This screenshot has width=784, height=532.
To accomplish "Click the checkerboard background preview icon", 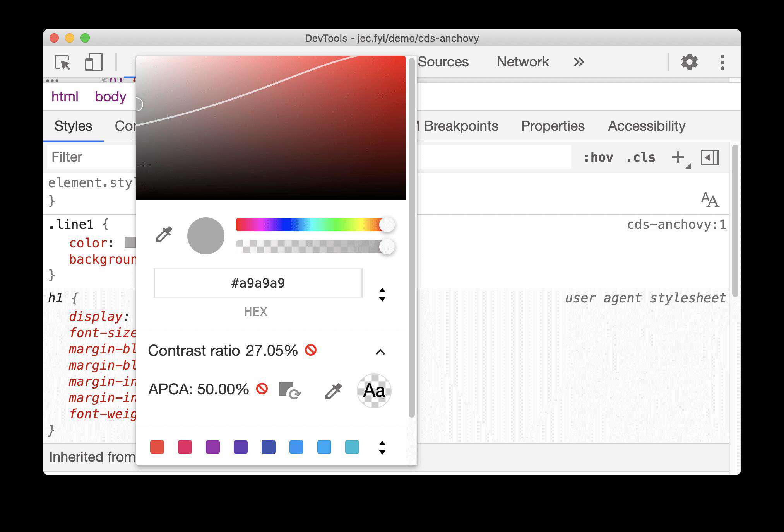I will coord(373,390).
